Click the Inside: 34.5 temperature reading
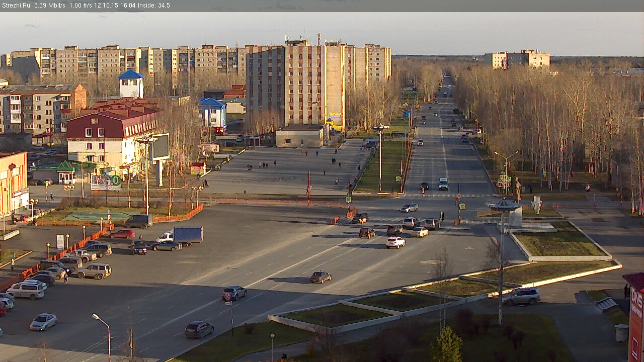Image resolution: width=644 pixels, height=362 pixels. [x=153, y=6]
